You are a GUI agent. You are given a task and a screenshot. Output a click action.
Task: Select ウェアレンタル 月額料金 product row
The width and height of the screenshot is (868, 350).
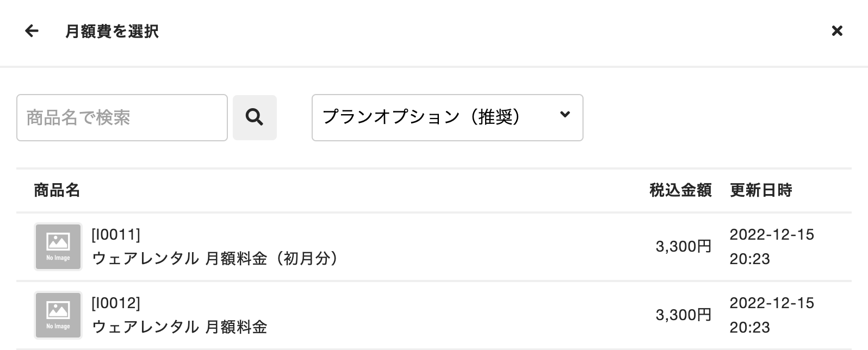pos(179,327)
